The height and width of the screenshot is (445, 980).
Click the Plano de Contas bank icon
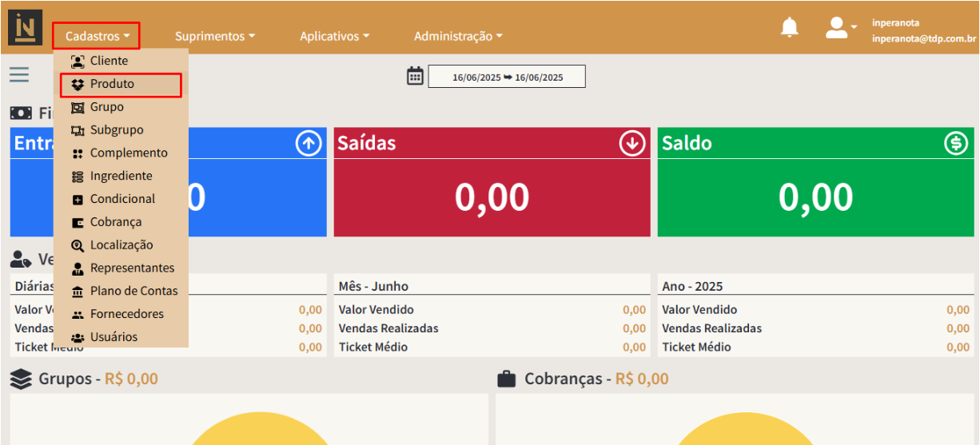pyautogui.click(x=78, y=292)
